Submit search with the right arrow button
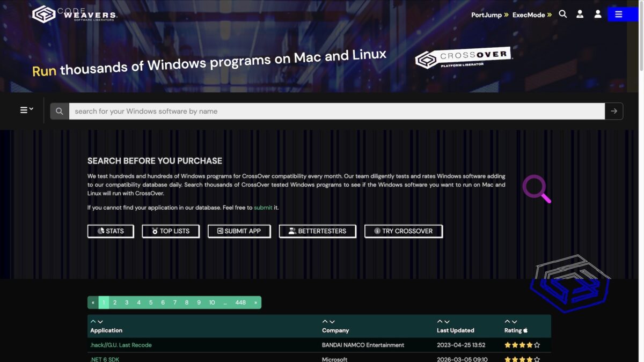Image resolution: width=644 pixels, height=362 pixels. point(614,111)
